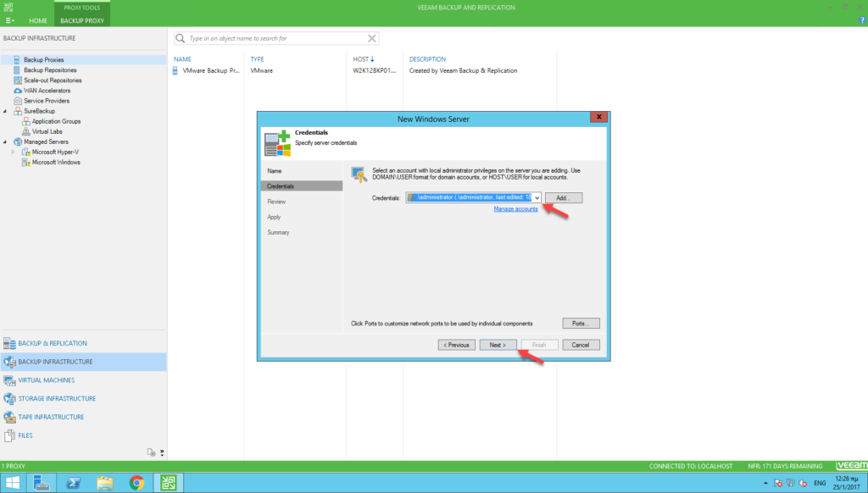This screenshot has height=493, width=868.
Task: Switch to the Home ribbon tab
Action: 38,20
